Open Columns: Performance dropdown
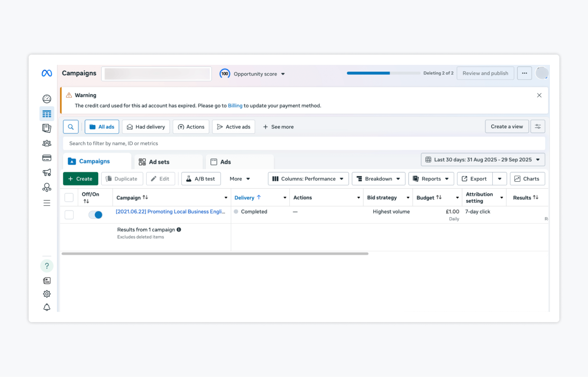 [308, 179]
